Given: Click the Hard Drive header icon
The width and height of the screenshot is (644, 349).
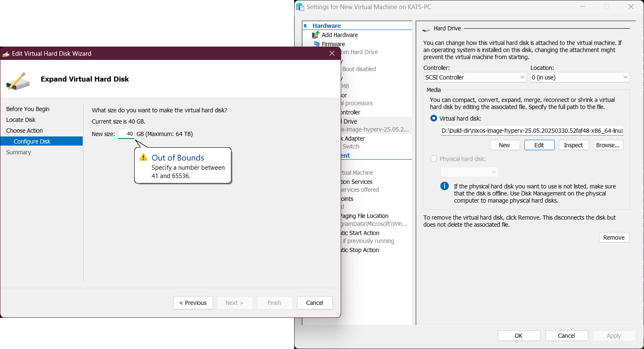Looking at the screenshot, I should pos(426,29).
